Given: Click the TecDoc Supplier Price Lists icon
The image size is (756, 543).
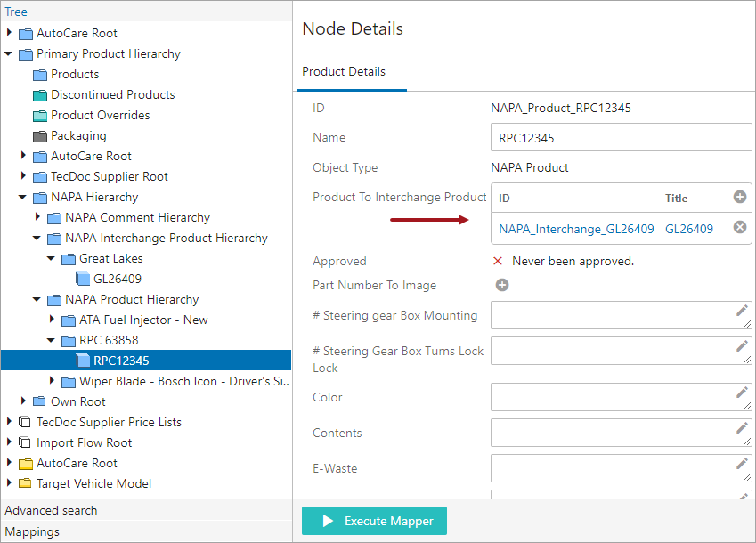Looking at the screenshot, I should [x=25, y=422].
